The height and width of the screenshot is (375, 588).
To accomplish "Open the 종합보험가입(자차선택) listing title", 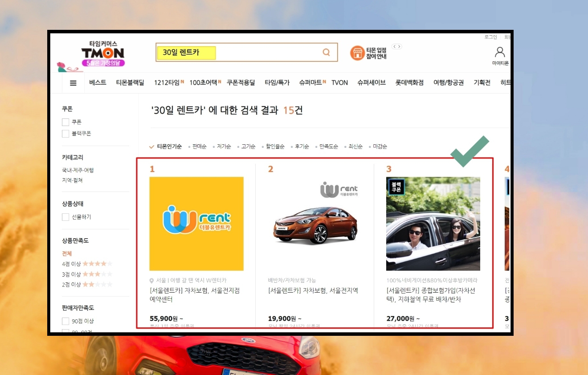I will 430,295.
